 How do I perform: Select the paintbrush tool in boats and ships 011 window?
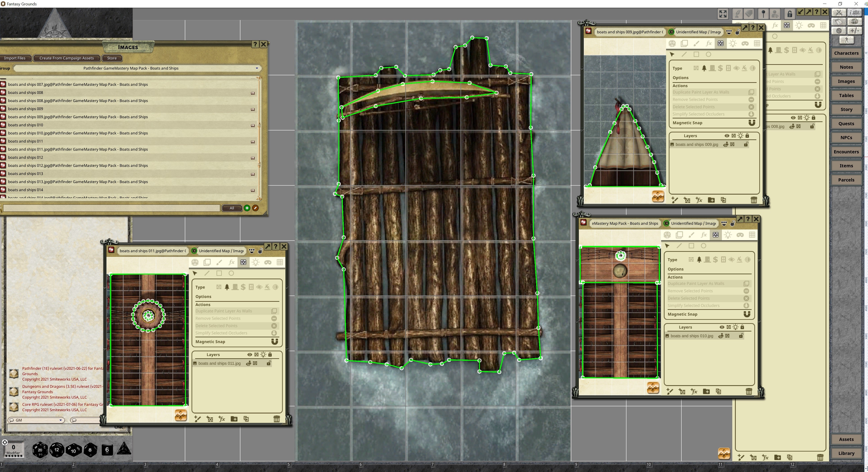219,262
